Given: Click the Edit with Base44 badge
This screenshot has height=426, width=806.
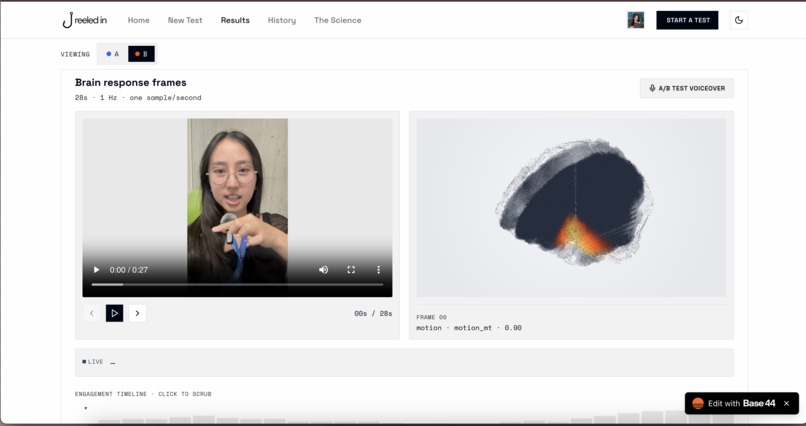Looking at the screenshot, I should click(734, 403).
